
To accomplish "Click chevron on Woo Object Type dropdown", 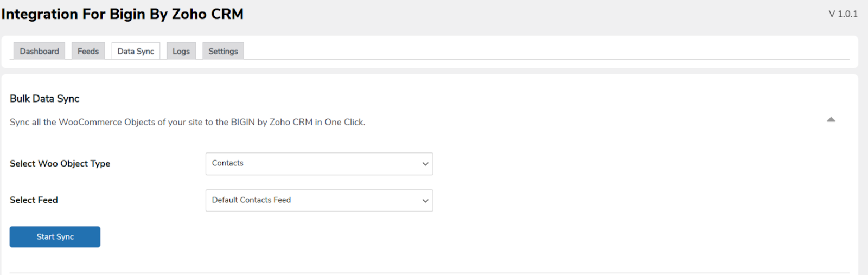I will [x=425, y=164].
